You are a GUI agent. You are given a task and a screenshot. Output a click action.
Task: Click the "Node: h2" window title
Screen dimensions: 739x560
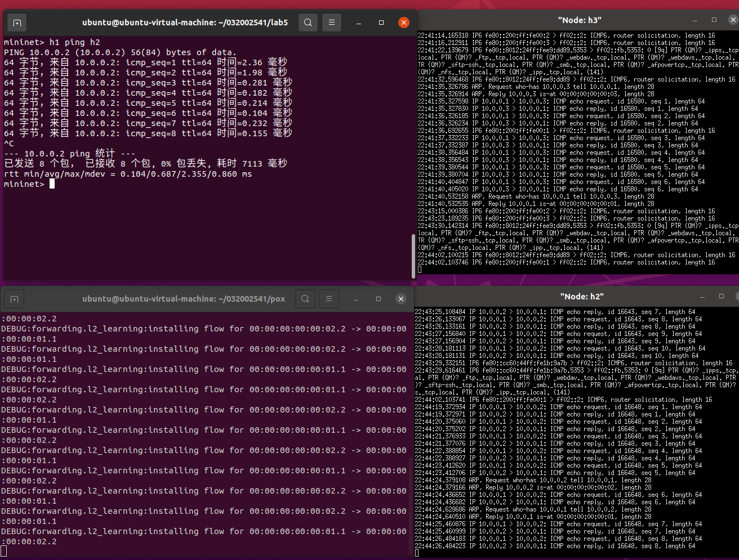582,296
